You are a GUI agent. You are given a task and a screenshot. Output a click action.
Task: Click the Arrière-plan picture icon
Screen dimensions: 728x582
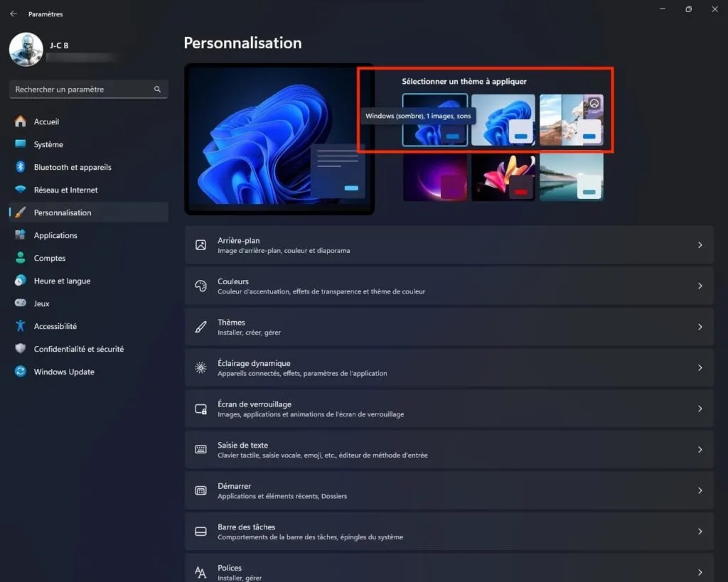pos(200,245)
